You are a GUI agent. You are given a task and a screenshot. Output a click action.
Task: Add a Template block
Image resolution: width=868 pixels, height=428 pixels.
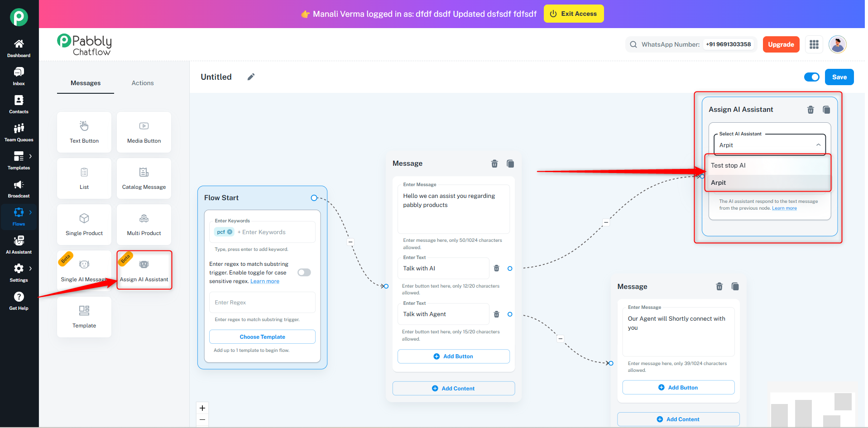(x=84, y=317)
